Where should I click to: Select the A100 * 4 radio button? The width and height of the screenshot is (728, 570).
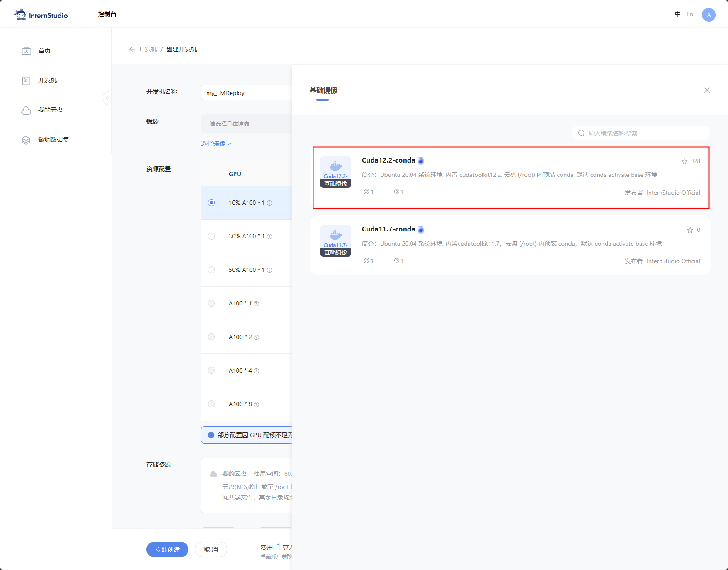[x=211, y=370]
